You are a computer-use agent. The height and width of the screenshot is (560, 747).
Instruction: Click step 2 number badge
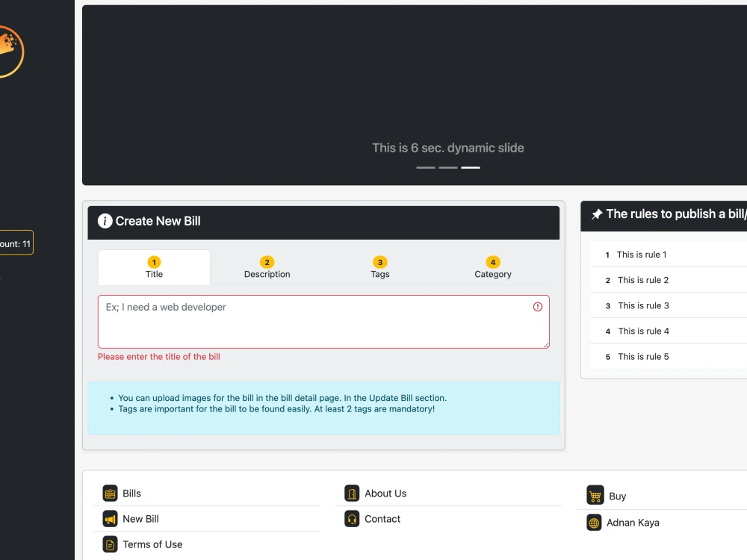(x=267, y=262)
